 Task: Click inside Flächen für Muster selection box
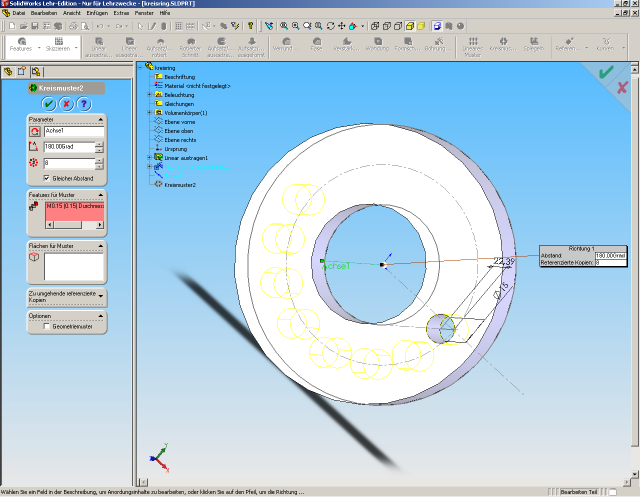[72, 266]
